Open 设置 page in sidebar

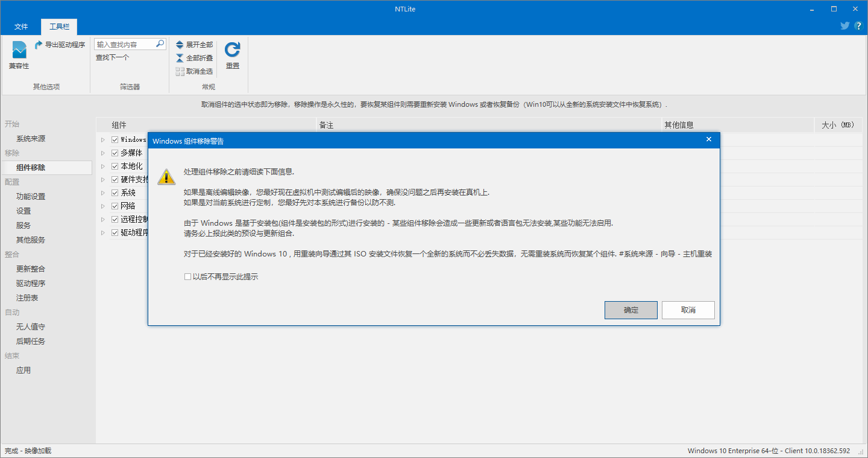click(24, 211)
